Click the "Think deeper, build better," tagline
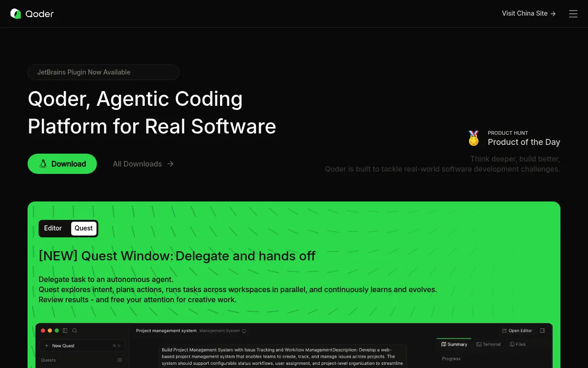588x368 pixels. click(515, 159)
